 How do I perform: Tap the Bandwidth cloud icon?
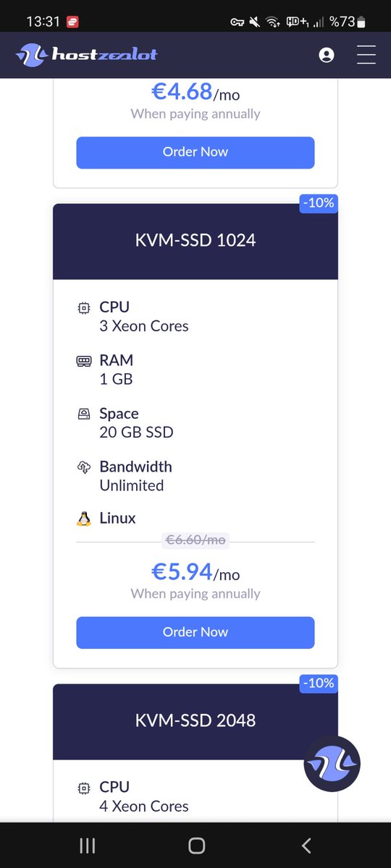pos(84,467)
